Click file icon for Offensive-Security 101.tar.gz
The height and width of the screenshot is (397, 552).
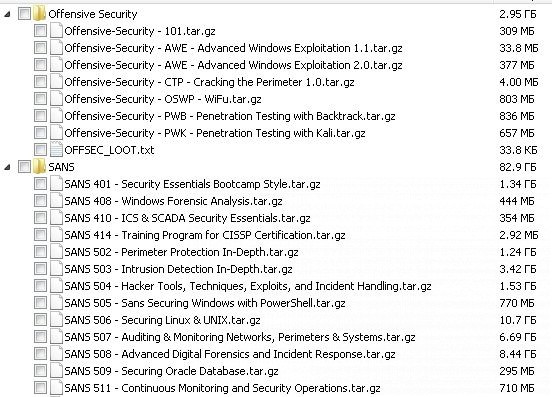click(56, 31)
